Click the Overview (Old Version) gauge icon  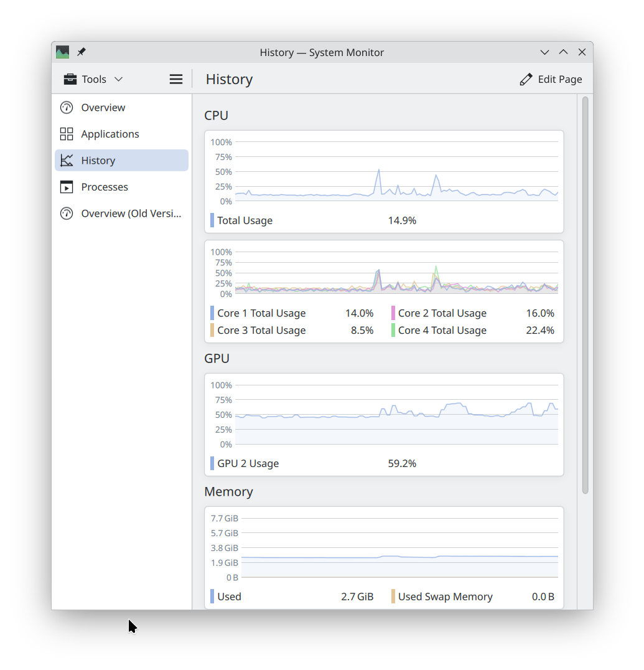point(67,214)
